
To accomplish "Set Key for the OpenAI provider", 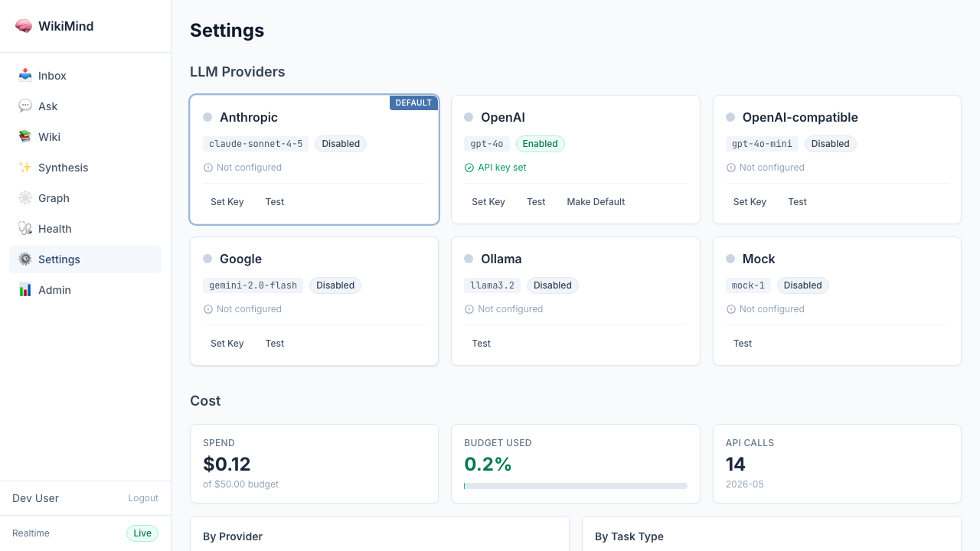I will (x=488, y=202).
